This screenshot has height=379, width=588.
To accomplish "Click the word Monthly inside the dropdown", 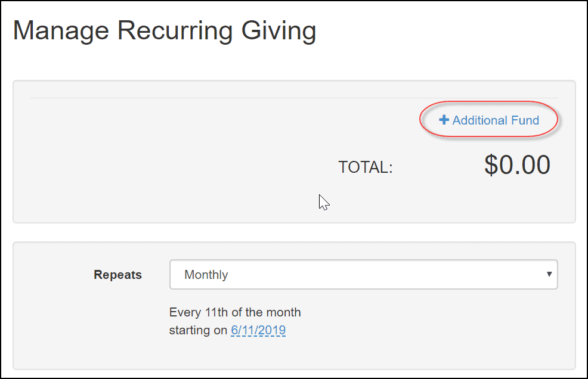I will click(x=206, y=275).
